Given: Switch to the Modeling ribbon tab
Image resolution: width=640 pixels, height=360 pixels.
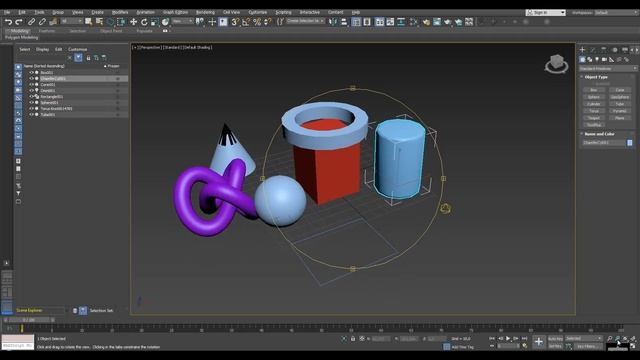Looking at the screenshot, I should click(19, 31).
